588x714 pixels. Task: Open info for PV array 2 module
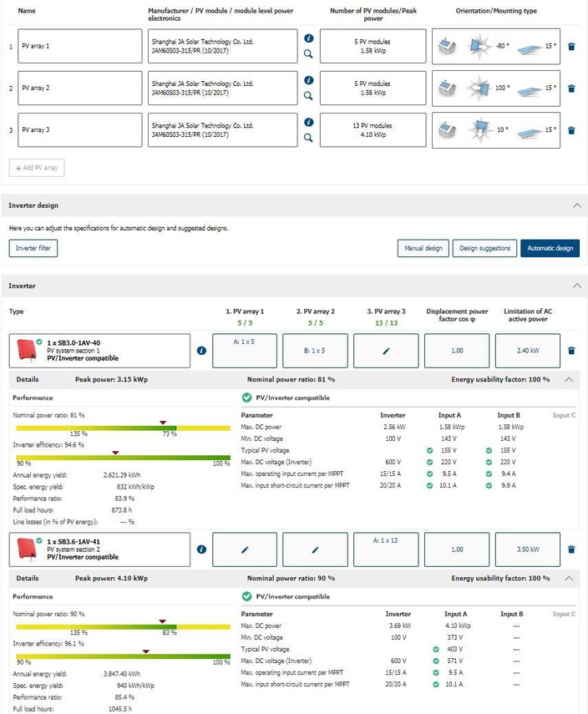tap(308, 80)
